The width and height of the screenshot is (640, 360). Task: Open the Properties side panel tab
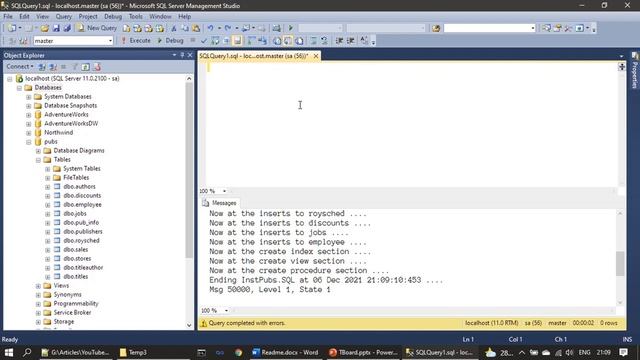(635, 71)
